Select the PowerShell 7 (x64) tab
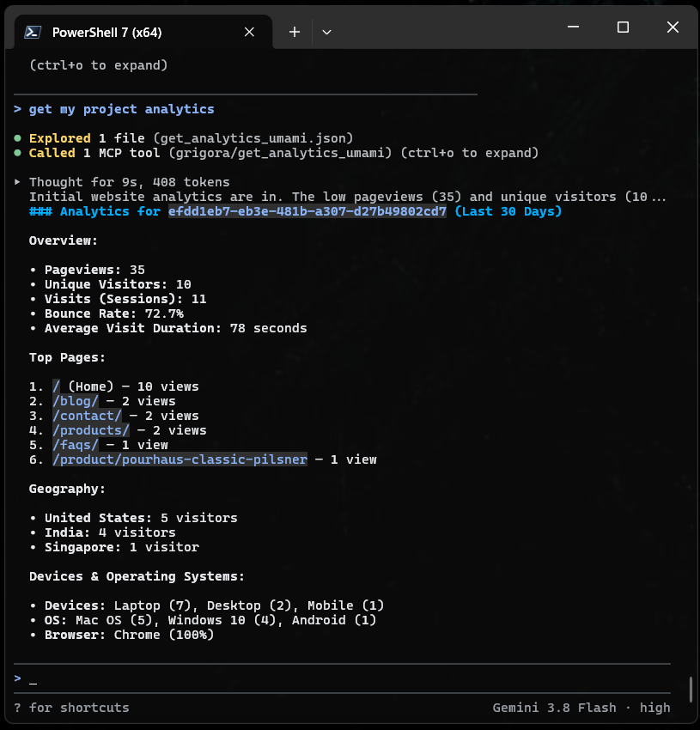The image size is (700, 730). click(x=143, y=32)
